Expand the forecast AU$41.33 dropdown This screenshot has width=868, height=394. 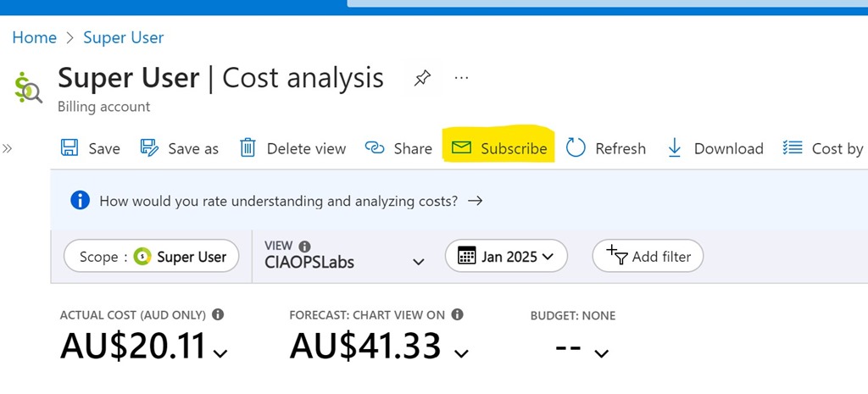[x=461, y=353]
